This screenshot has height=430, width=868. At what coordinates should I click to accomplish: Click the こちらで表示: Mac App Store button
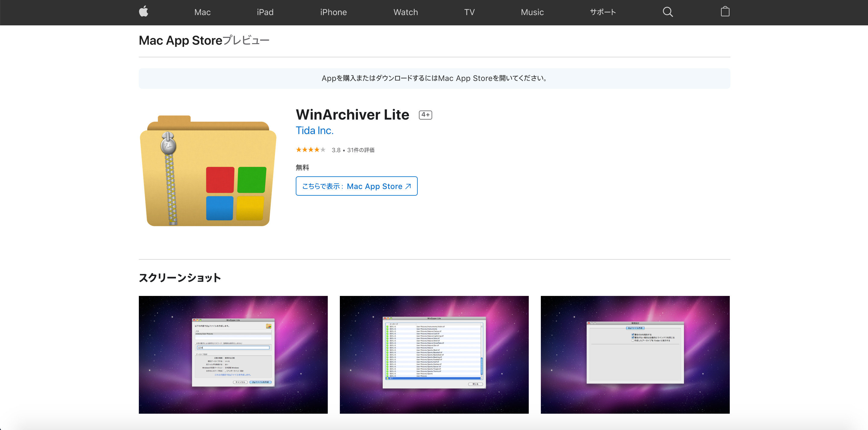[x=356, y=186]
